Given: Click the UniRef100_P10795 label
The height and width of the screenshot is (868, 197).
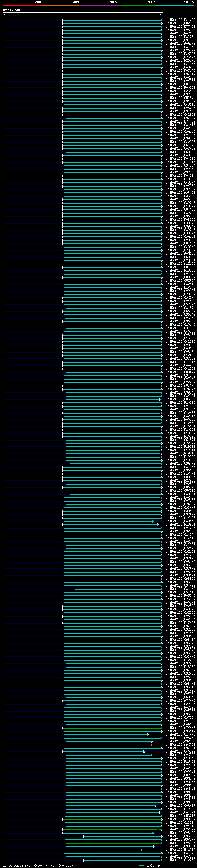Looking at the screenshot, I should [x=180, y=403].
